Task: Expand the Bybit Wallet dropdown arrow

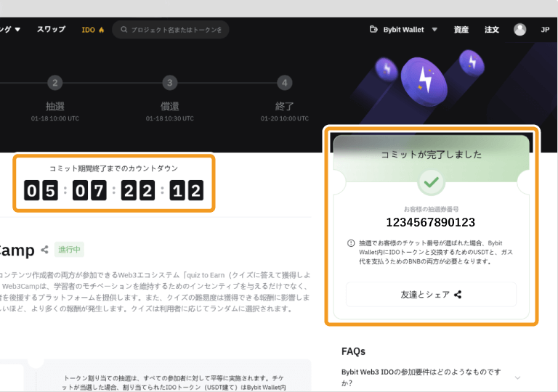Action: tap(434, 30)
